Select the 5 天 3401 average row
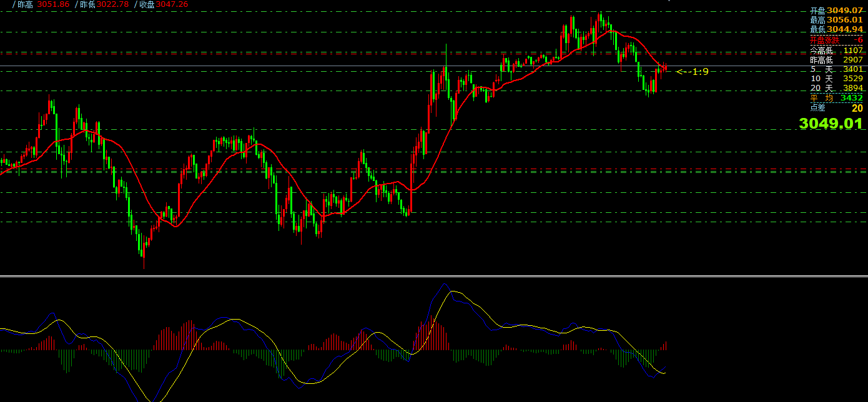Screen dimensions: 868x402 [836, 69]
